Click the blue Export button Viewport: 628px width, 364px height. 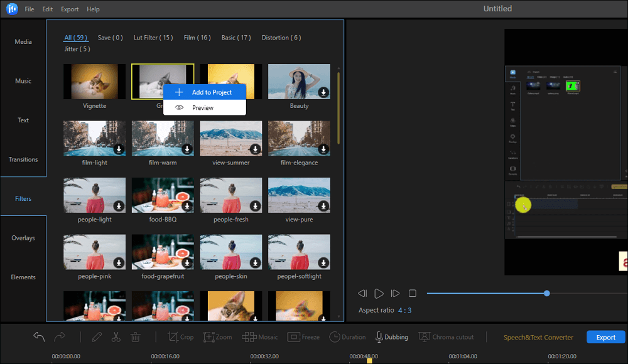[605, 337]
